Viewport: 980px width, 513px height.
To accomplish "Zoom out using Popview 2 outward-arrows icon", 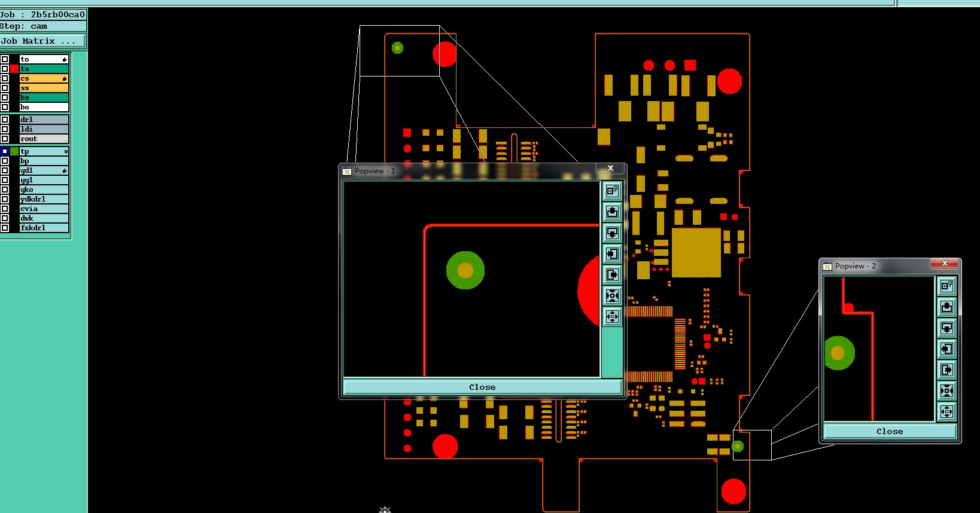I will coord(946,411).
